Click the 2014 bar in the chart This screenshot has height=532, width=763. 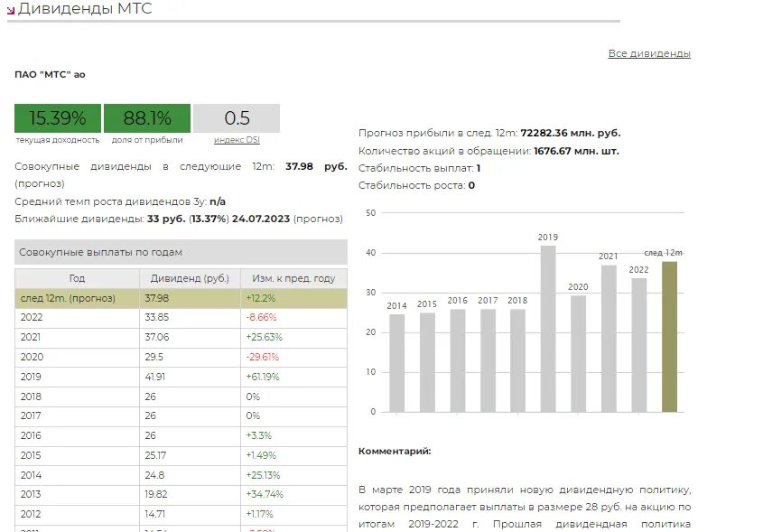click(397, 363)
